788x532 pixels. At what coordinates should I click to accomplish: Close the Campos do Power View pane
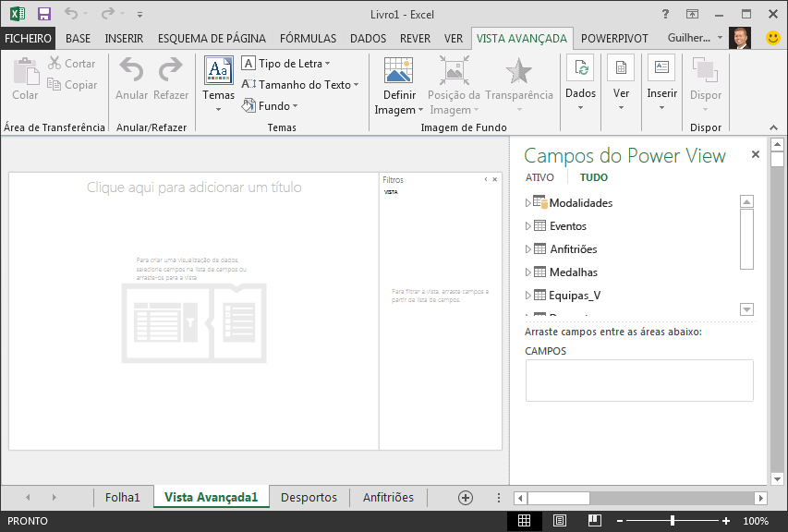tap(756, 155)
